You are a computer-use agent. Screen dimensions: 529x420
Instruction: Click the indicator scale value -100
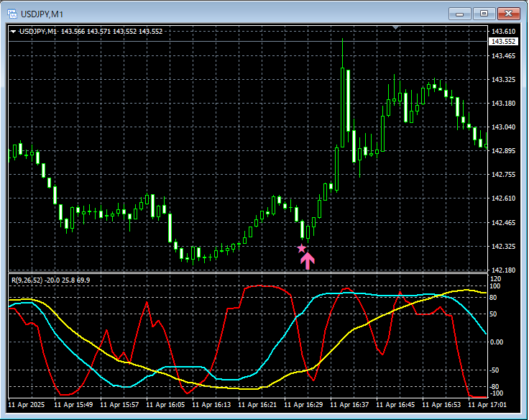(x=496, y=393)
